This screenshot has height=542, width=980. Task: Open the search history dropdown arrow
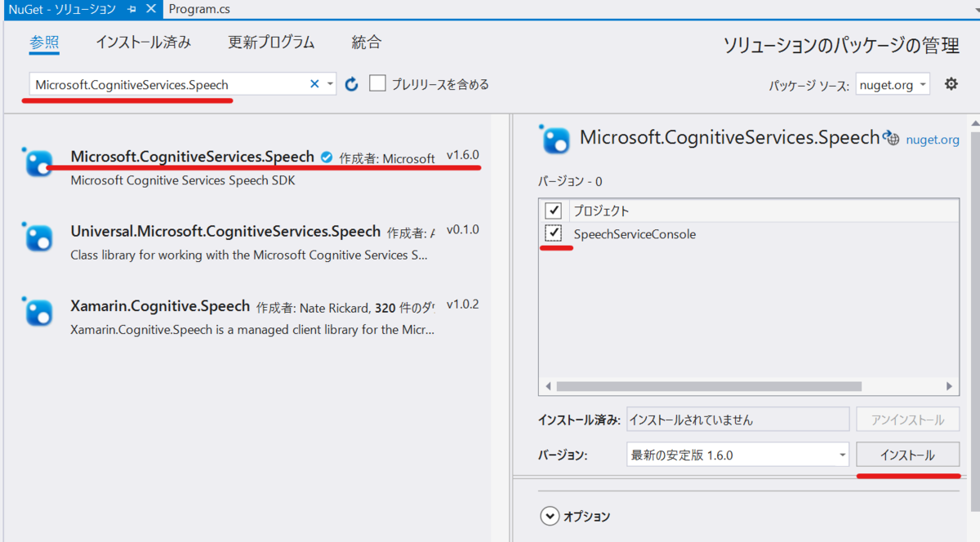pos(330,84)
